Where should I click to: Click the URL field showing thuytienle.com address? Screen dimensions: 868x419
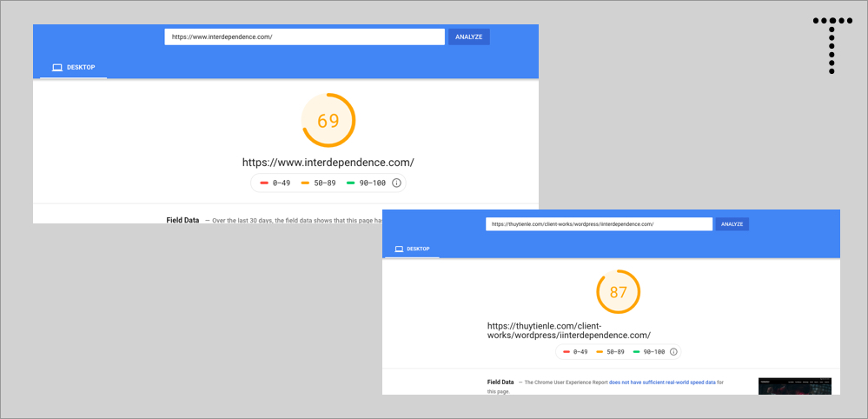point(599,224)
